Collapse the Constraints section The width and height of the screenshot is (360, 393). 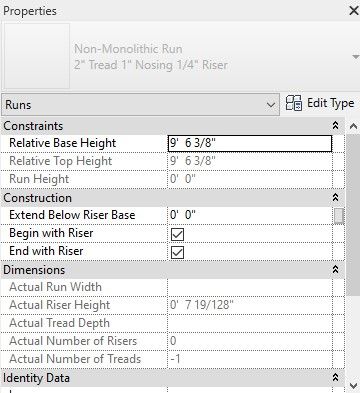pyautogui.click(x=336, y=125)
